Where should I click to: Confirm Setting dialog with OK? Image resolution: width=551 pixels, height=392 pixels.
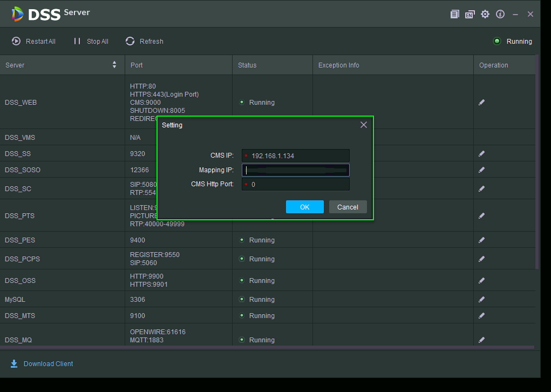coord(304,207)
